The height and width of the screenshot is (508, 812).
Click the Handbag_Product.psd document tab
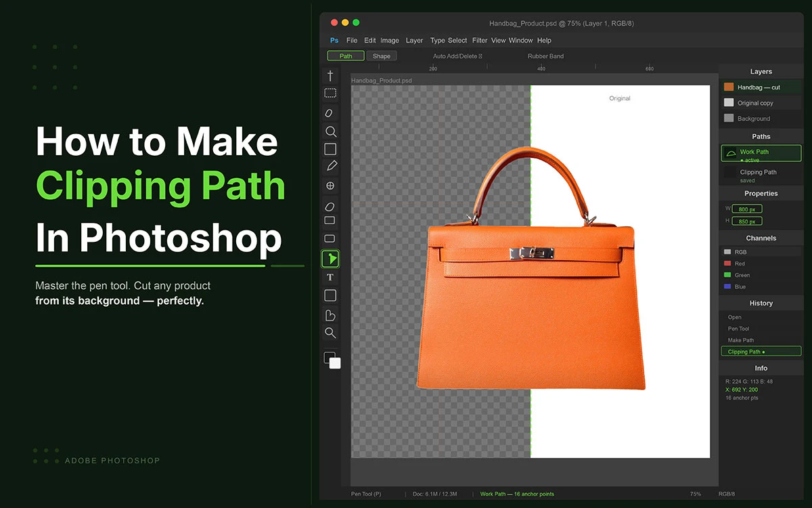pyautogui.click(x=382, y=81)
